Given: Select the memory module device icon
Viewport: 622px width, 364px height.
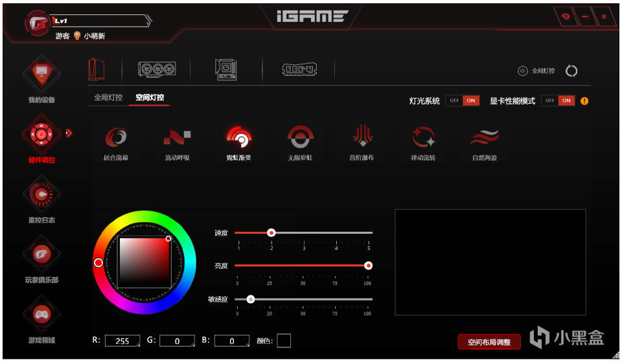Looking at the screenshot, I should [299, 69].
